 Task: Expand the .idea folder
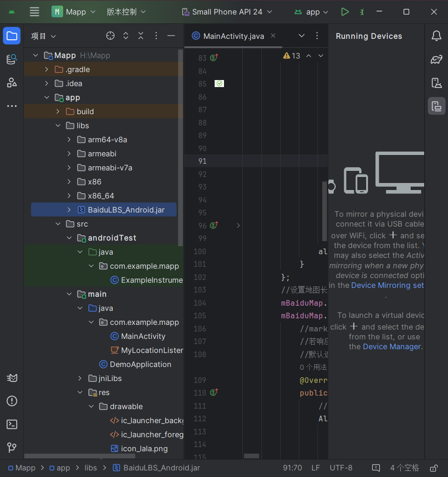point(46,83)
